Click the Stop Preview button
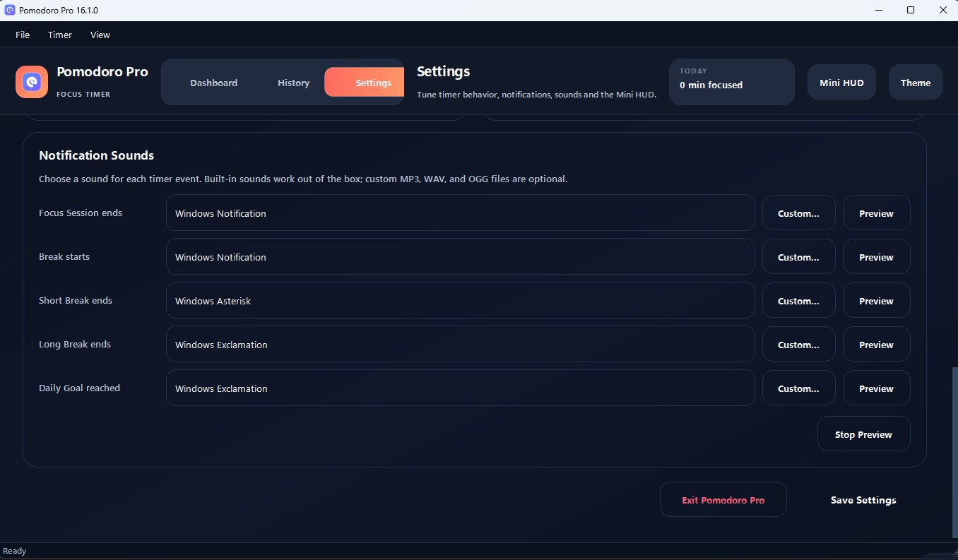This screenshot has height=560, width=958. pos(864,434)
